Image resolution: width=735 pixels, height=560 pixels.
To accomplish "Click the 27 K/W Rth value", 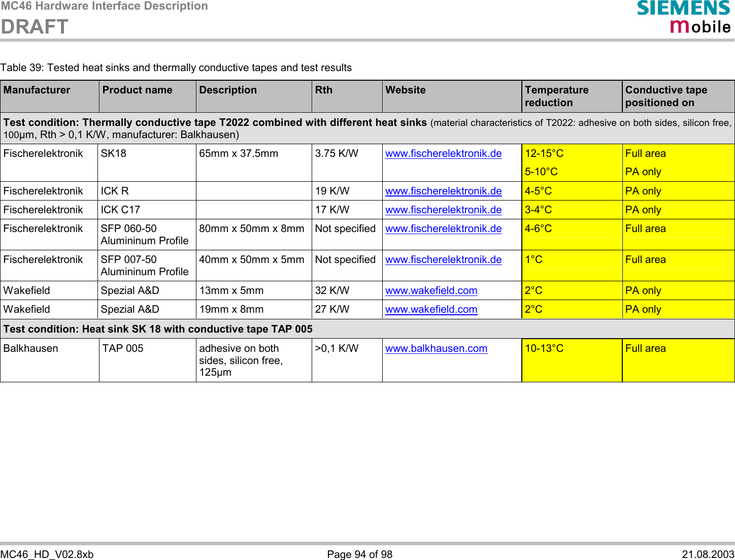I will [x=332, y=309].
